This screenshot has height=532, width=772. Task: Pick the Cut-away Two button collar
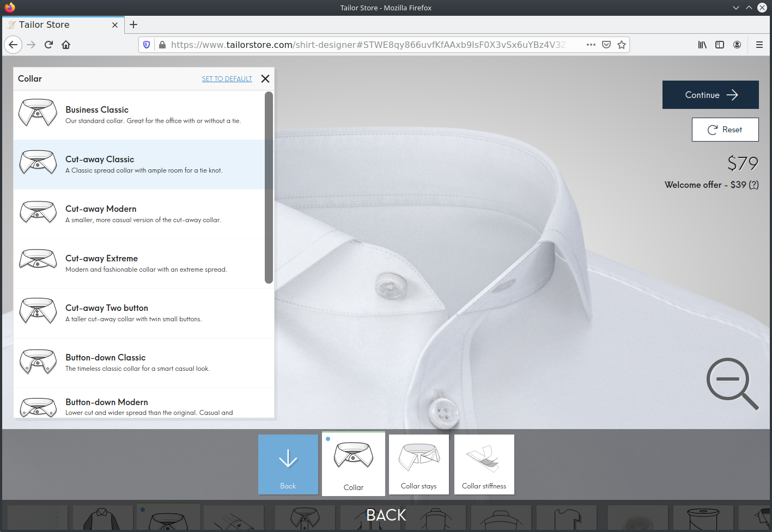pyautogui.click(x=139, y=313)
